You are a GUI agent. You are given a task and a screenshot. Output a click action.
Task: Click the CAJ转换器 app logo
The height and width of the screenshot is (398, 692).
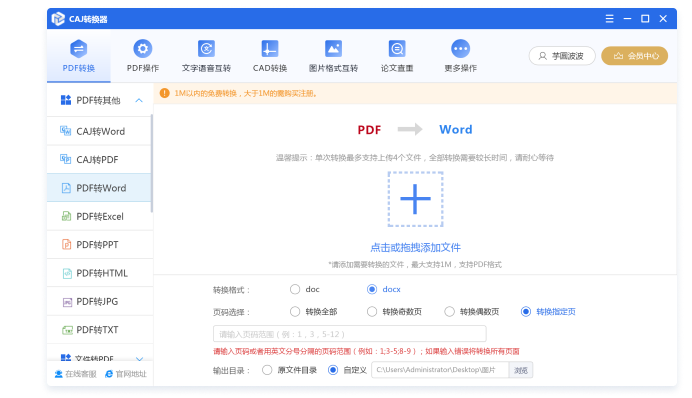[x=58, y=19]
